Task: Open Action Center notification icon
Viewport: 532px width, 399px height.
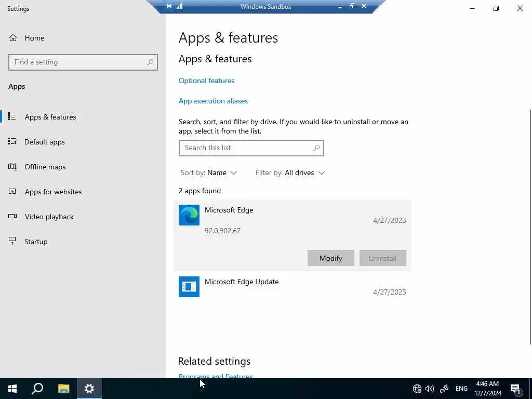Action: point(515,389)
